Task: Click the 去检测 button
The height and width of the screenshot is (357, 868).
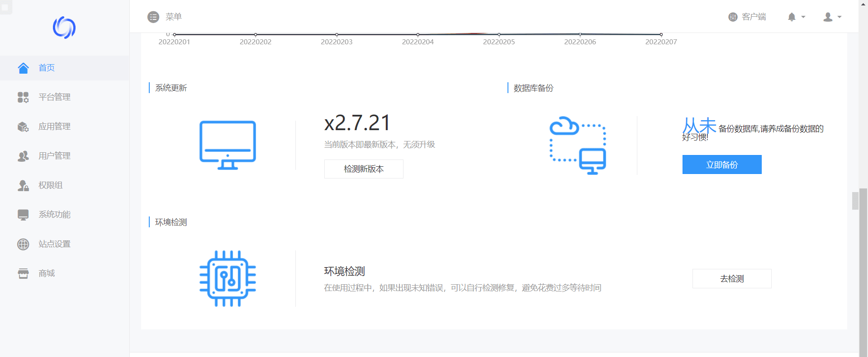Action: point(732,278)
